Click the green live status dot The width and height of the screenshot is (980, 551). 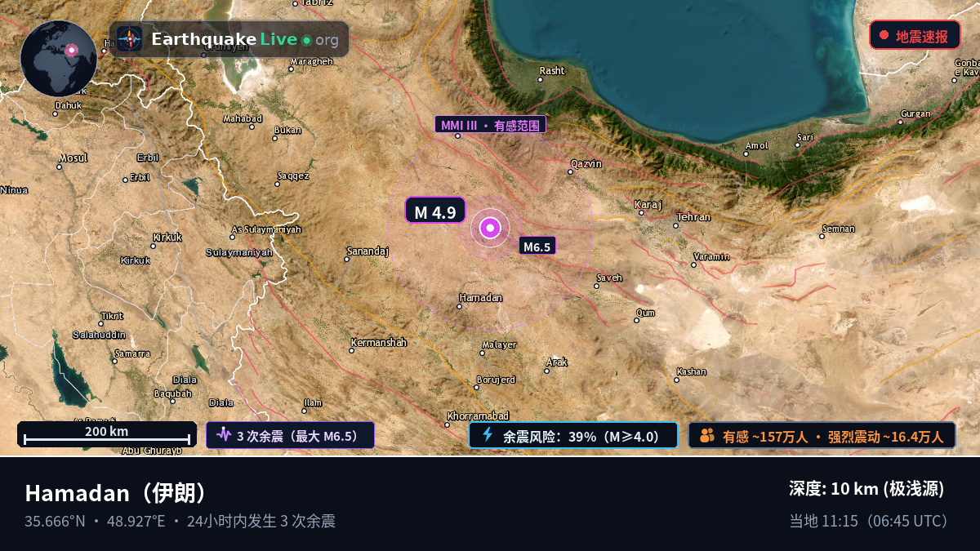coord(306,40)
